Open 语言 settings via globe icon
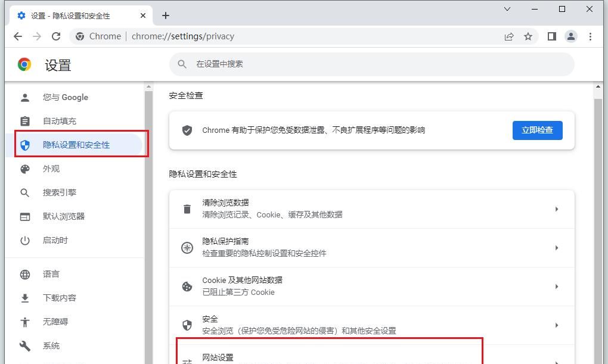This screenshot has width=608, height=364. (x=24, y=274)
